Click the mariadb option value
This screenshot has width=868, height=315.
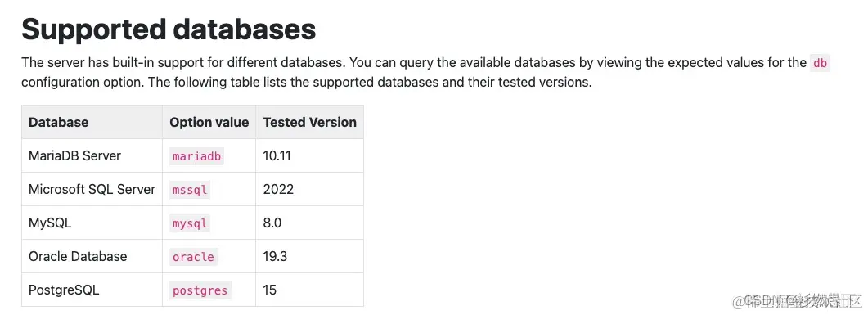point(196,156)
